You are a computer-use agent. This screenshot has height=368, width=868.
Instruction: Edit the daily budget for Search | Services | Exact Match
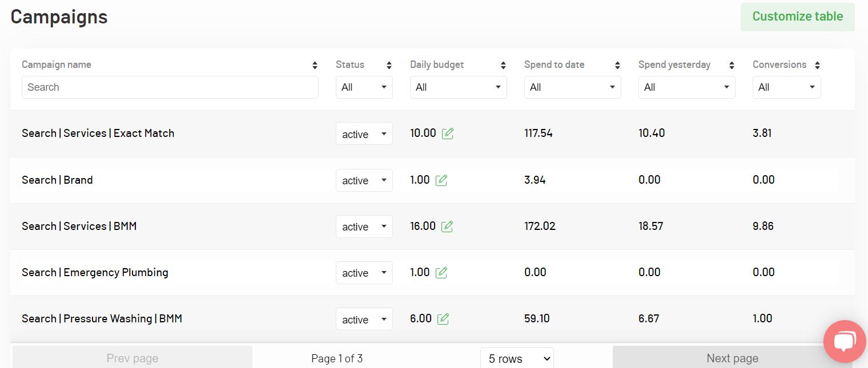pos(448,133)
